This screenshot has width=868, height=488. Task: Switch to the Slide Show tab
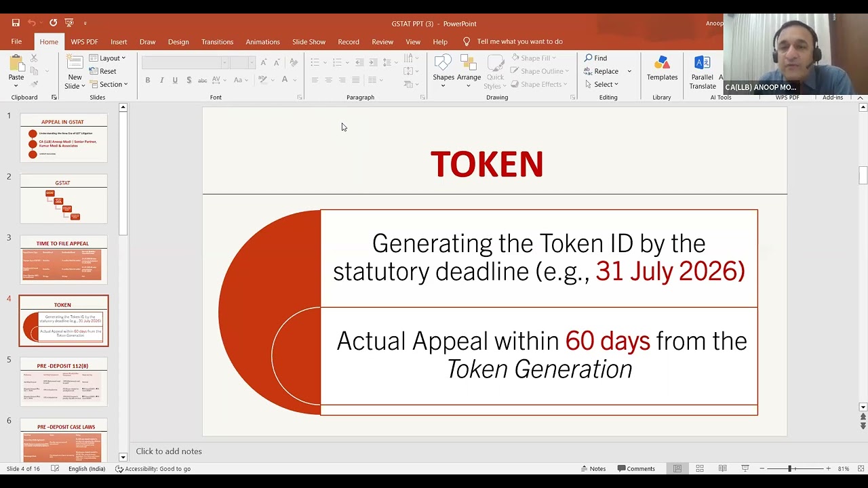click(x=309, y=41)
